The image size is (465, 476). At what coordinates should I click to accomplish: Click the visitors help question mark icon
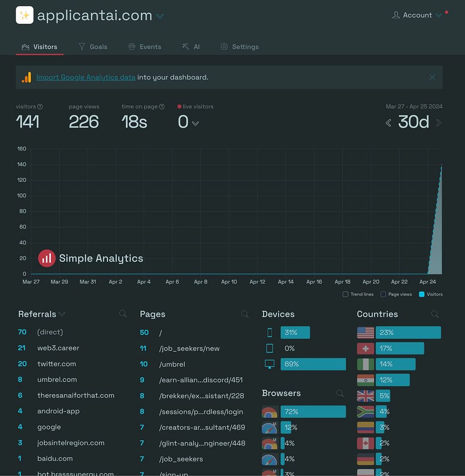(40, 107)
